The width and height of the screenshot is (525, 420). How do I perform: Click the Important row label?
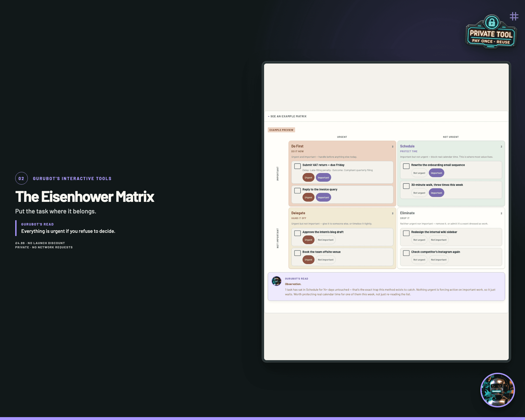tap(277, 174)
